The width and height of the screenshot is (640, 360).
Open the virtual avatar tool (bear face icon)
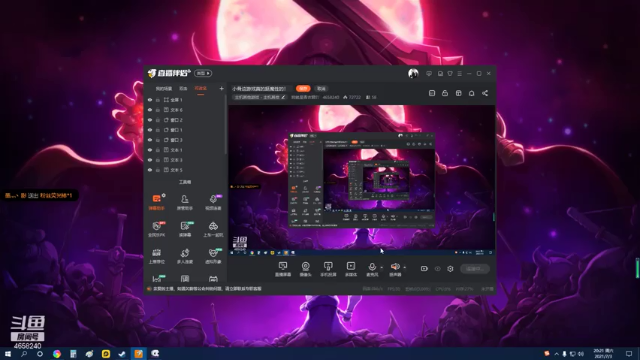pos(213,256)
